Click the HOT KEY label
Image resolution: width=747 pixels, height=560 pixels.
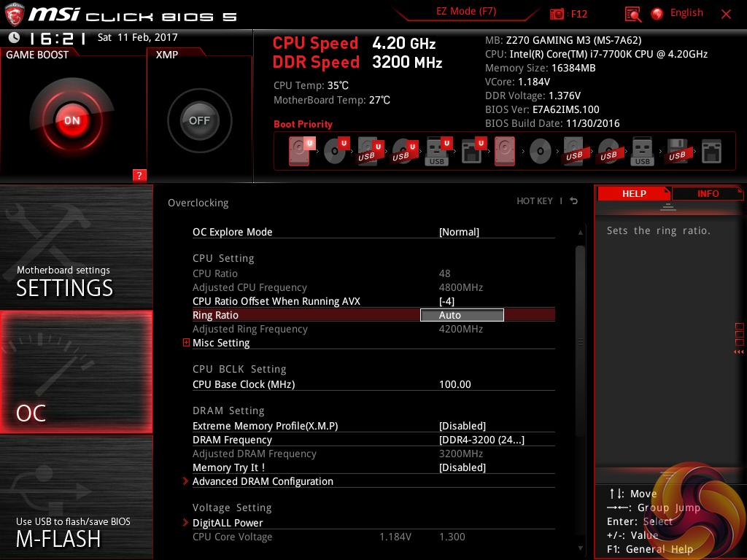pyautogui.click(x=535, y=201)
